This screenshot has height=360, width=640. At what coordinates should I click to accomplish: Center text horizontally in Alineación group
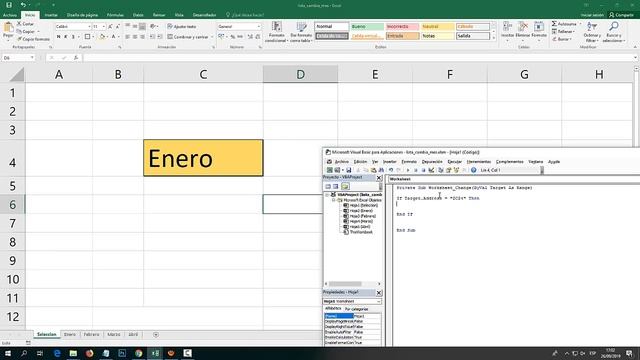pyautogui.click(x=135, y=37)
